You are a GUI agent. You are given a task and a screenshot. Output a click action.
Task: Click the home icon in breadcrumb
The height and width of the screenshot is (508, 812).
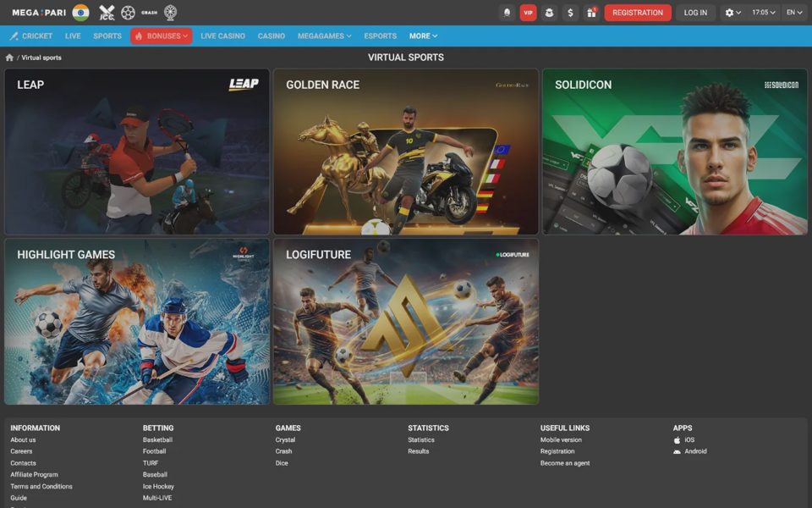[x=9, y=58]
